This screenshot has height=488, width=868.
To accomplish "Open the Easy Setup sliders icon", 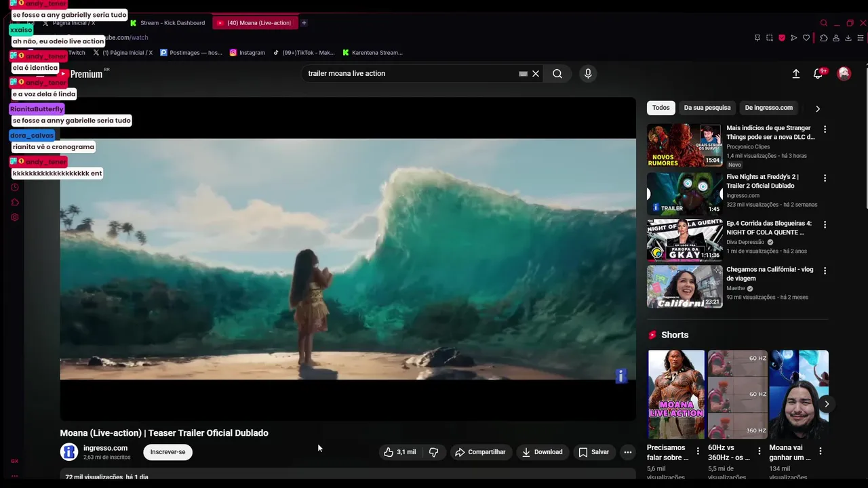I will pyautogui.click(x=861, y=38).
